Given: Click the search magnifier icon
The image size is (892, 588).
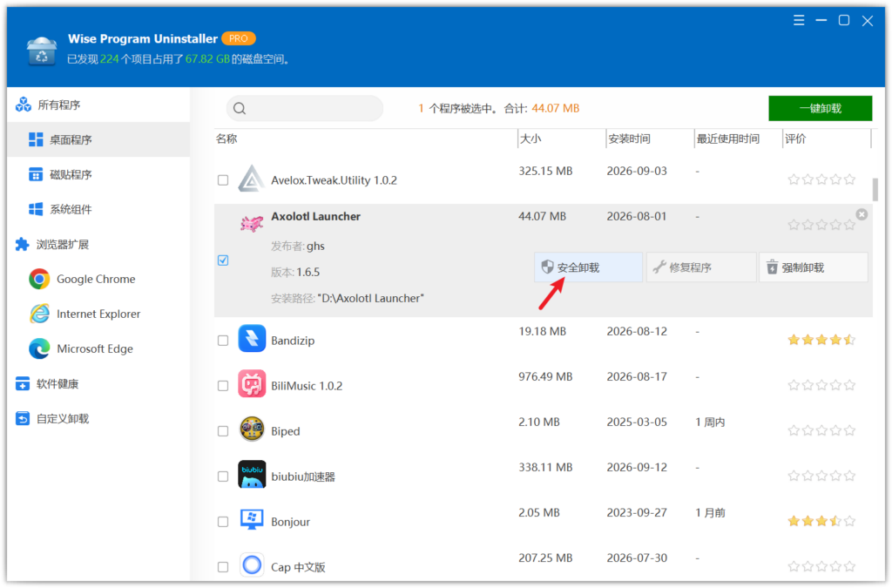Looking at the screenshot, I should point(240,108).
